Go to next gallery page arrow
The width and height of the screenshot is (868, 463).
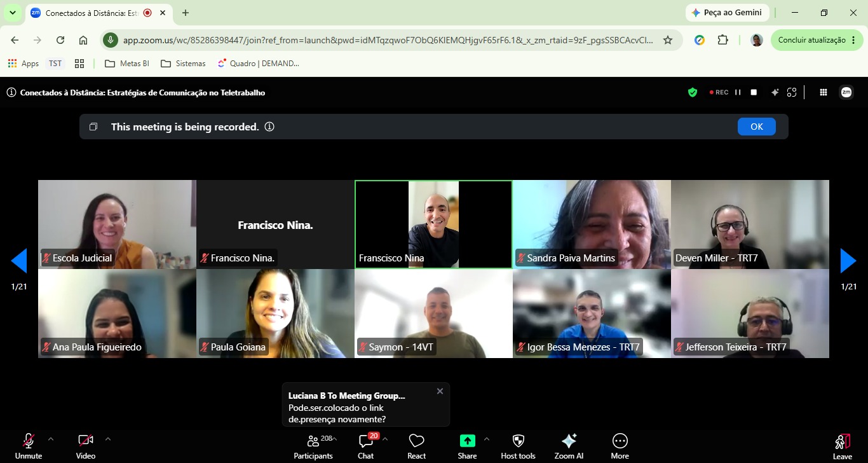click(848, 261)
